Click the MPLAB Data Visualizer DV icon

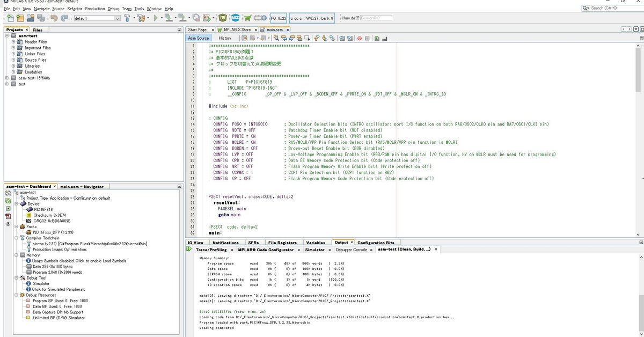pyautogui.click(x=222, y=18)
